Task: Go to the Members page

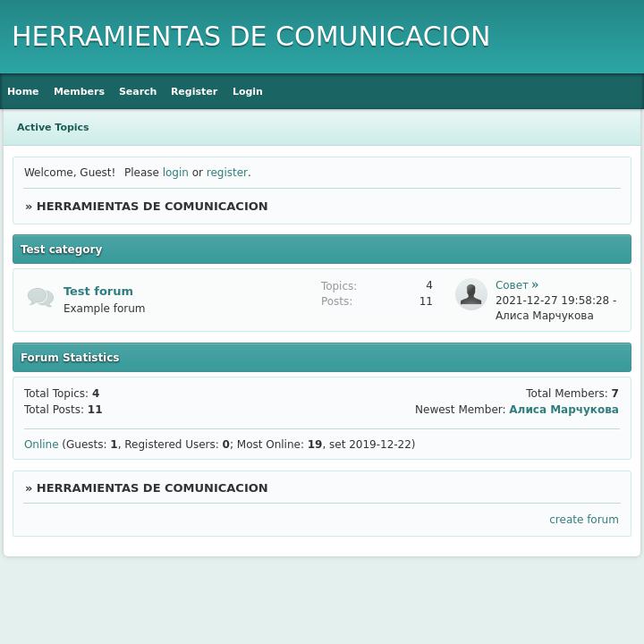Action: click(x=79, y=91)
